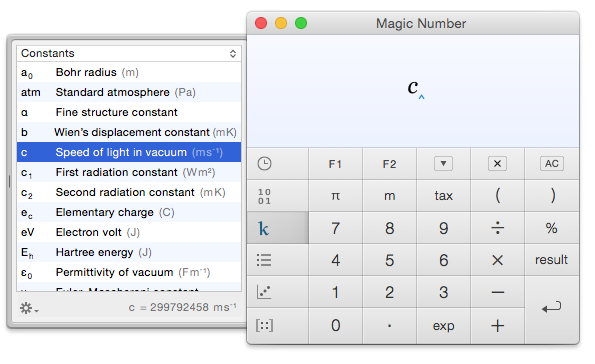Click in the expression display area
595x364 pixels.
click(413, 91)
